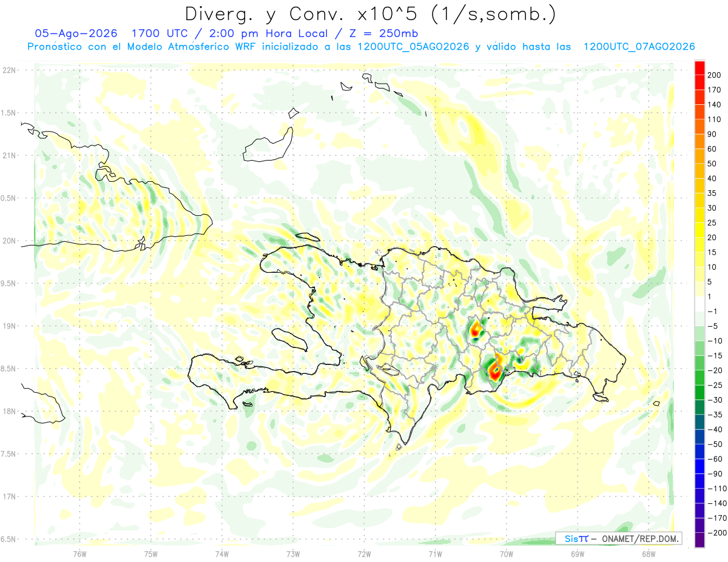Click the 71W longitude label
This screenshot has width=728, height=562.
(x=435, y=554)
